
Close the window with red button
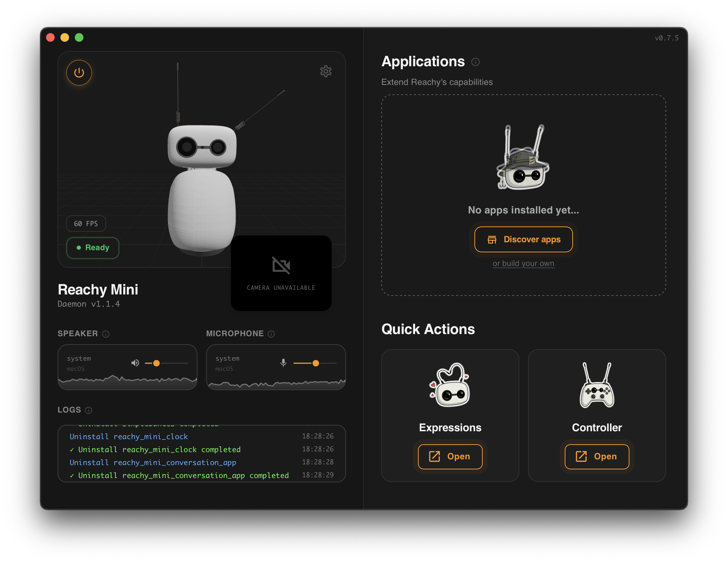pyautogui.click(x=50, y=37)
